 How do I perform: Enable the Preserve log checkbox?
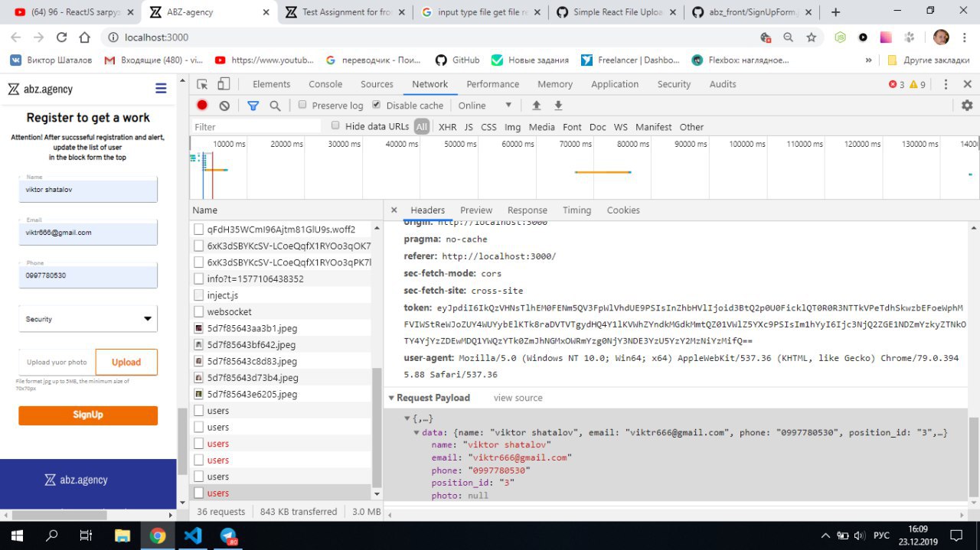[x=302, y=105]
